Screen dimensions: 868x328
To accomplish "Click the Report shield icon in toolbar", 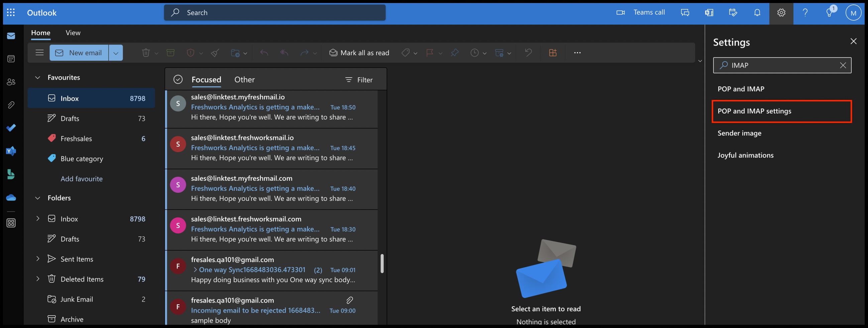I will click(x=190, y=53).
